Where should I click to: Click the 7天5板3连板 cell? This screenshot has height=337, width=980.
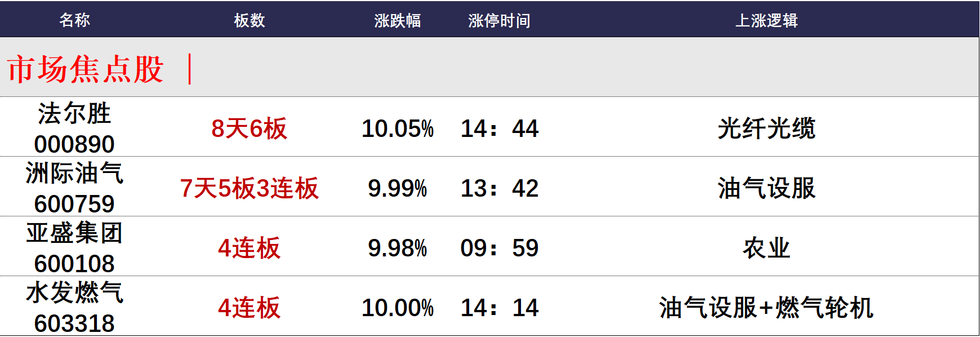(249, 188)
